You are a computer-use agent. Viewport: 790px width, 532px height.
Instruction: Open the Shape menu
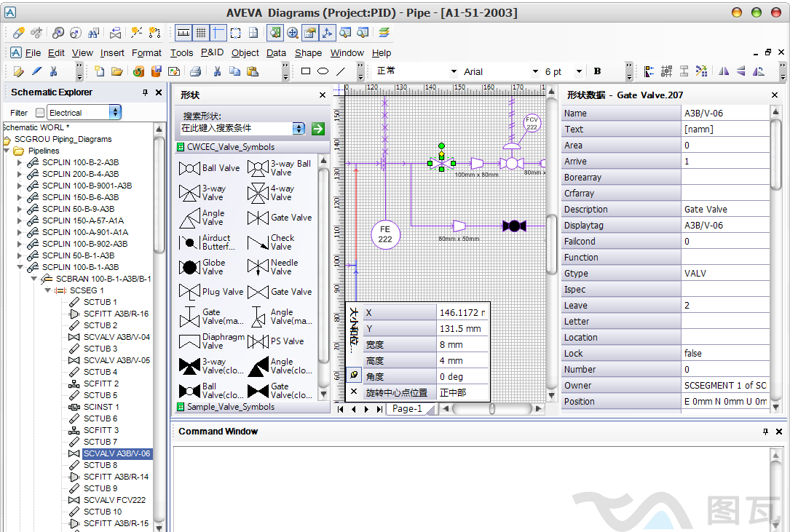click(x=308, y=52)
